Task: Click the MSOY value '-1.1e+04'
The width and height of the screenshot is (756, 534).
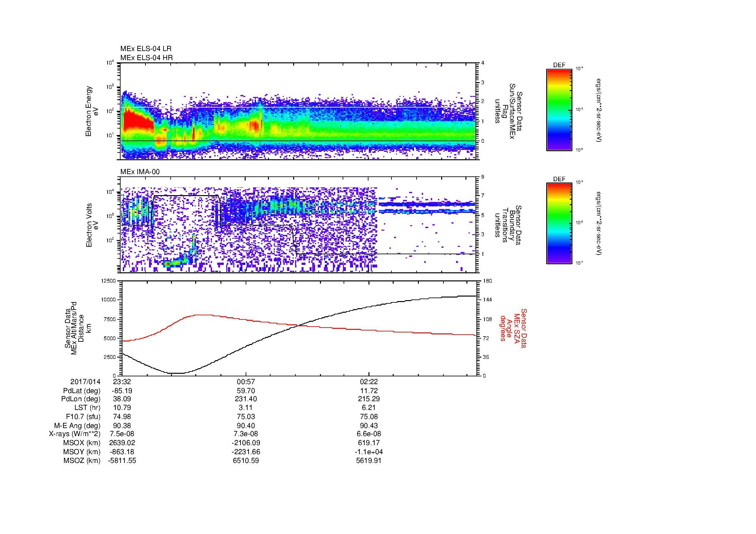Action: pos(369,452)
